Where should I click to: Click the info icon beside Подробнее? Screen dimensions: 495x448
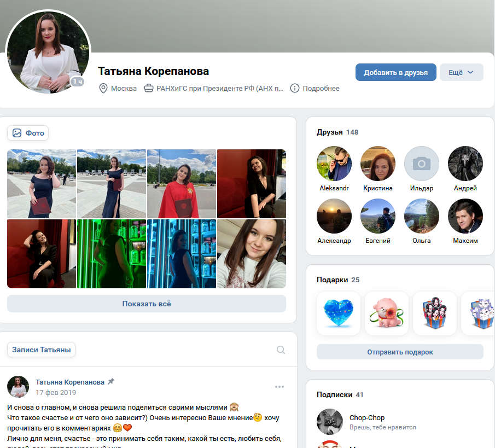(x=294, y=89)
